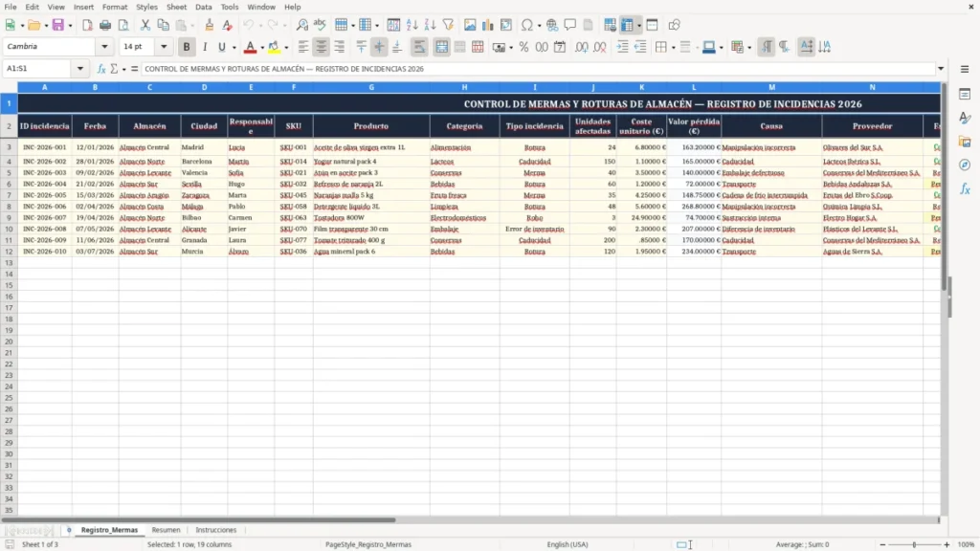Toggle Merge and Center Cells
Viewport: 980px width, 551px height.
pos(441,47)
